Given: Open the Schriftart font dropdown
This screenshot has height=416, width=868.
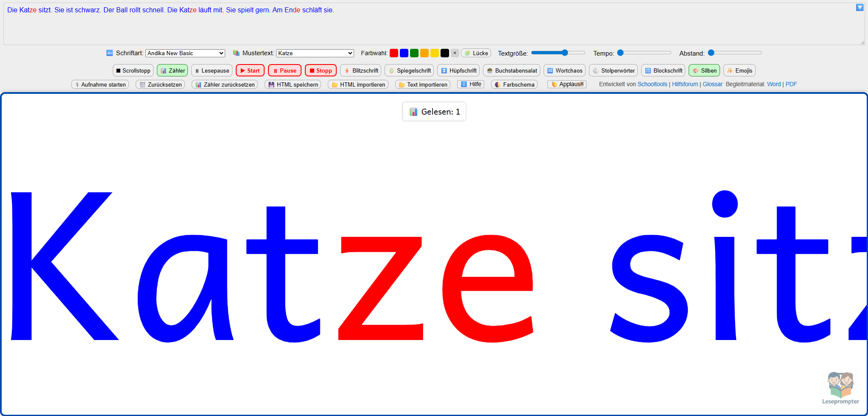Looking at the screenshot, I should 185,53.
